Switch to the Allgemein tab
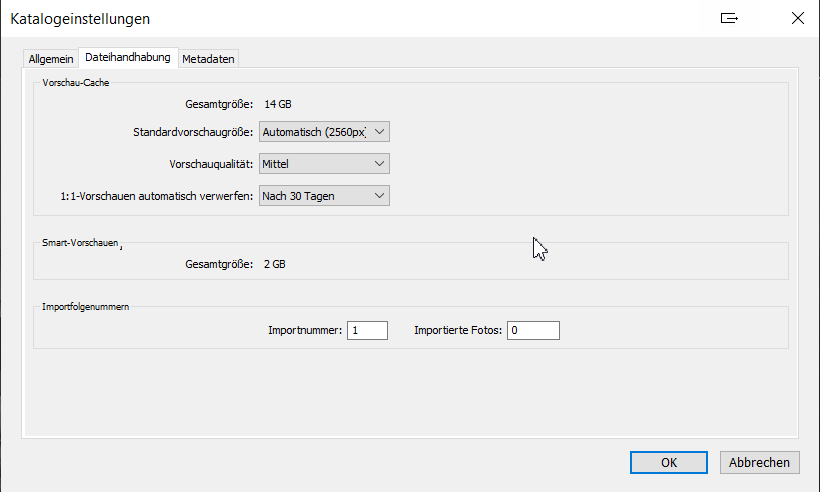820x492 pixels. tap(51, 59)
